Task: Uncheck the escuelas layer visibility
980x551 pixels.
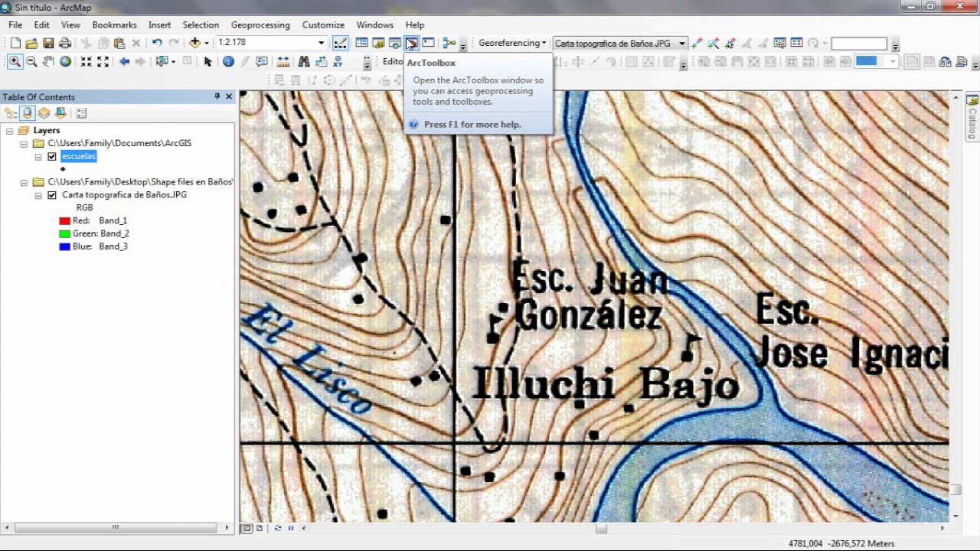Action: 52,156
